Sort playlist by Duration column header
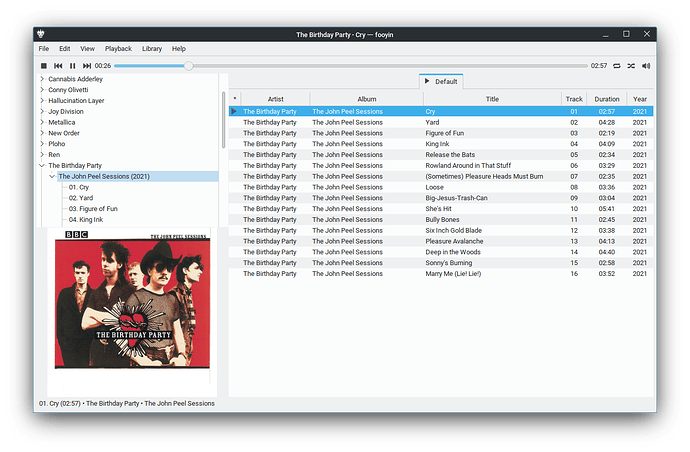 (x=607, y=99)
